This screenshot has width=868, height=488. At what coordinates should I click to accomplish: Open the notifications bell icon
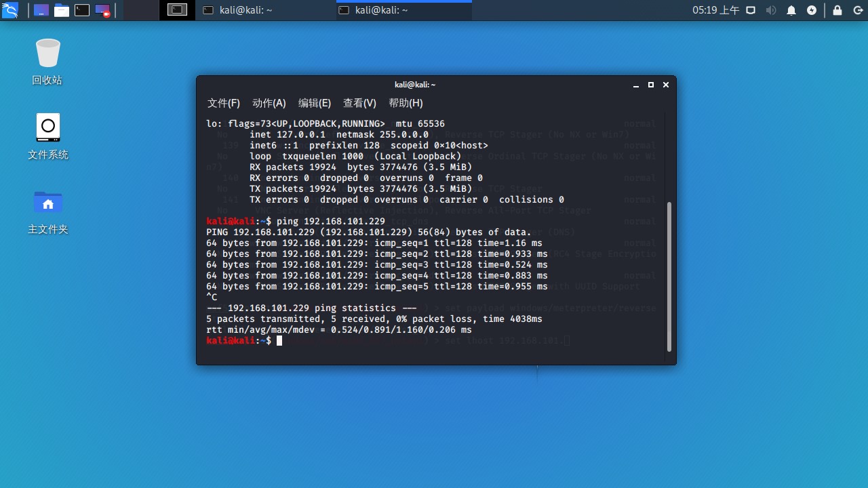(x=791, y=10)
